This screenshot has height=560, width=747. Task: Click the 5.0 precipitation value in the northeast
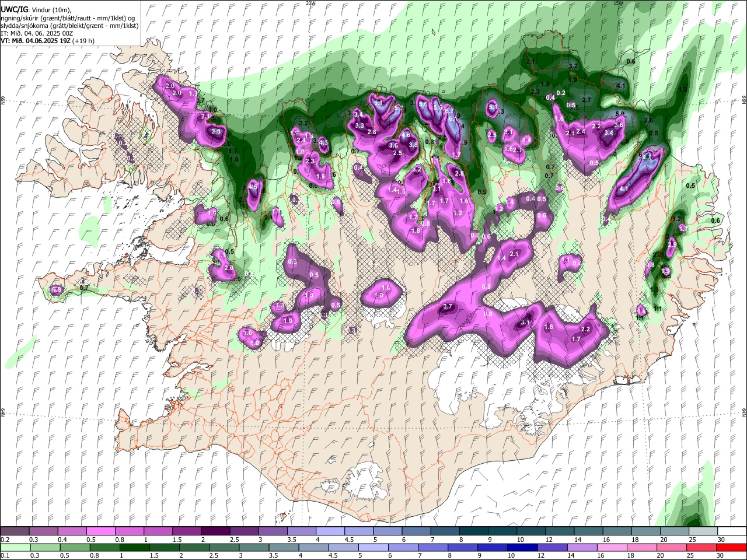coord(621,114)
